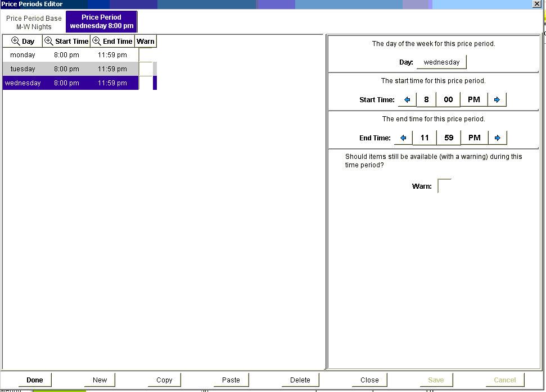The height and width of the screenshot is (392, 546).
Task: Toggle the Start Time PM selector
Action: [x=474, y=100]
